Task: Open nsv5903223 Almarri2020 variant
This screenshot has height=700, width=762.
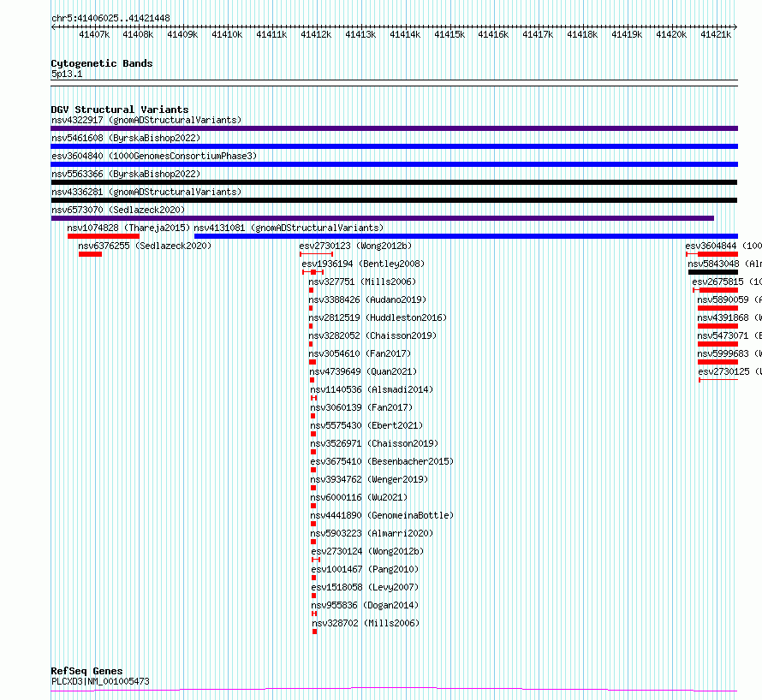Action: (372, 533)
